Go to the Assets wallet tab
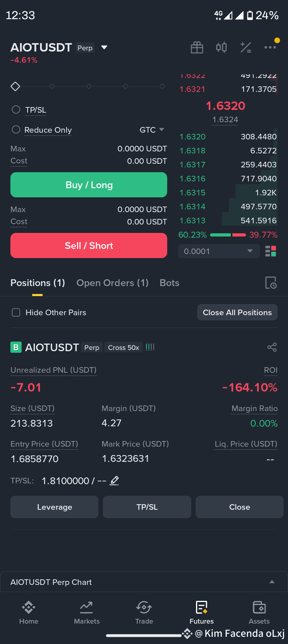This screenshot has height=644, width=288. [x=259, y=612]
